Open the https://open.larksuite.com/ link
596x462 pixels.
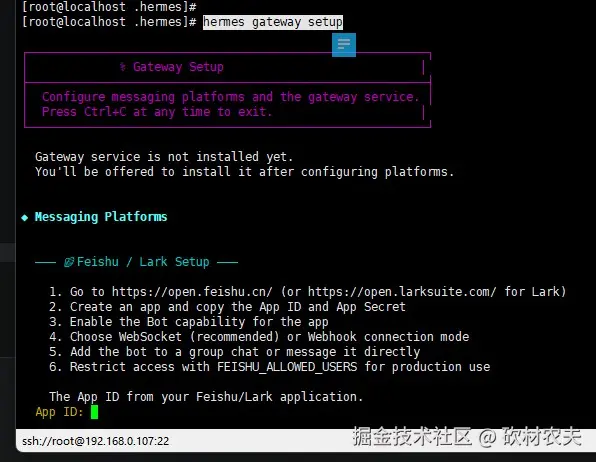[x=402, y=292]
